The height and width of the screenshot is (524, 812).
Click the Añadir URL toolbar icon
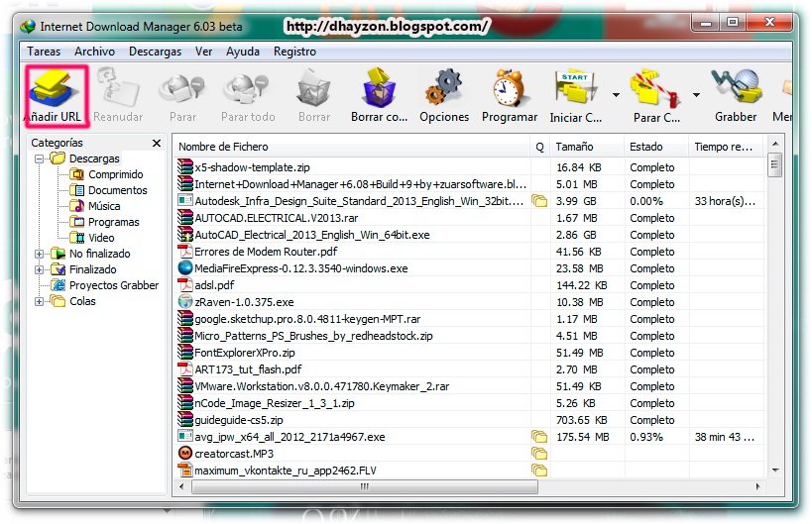coord(54,96)
